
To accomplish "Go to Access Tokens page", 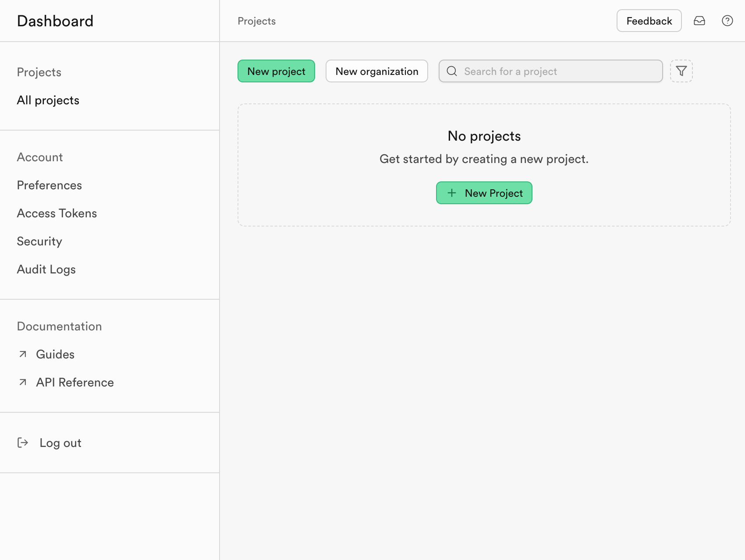I will [x=57, y=213].
